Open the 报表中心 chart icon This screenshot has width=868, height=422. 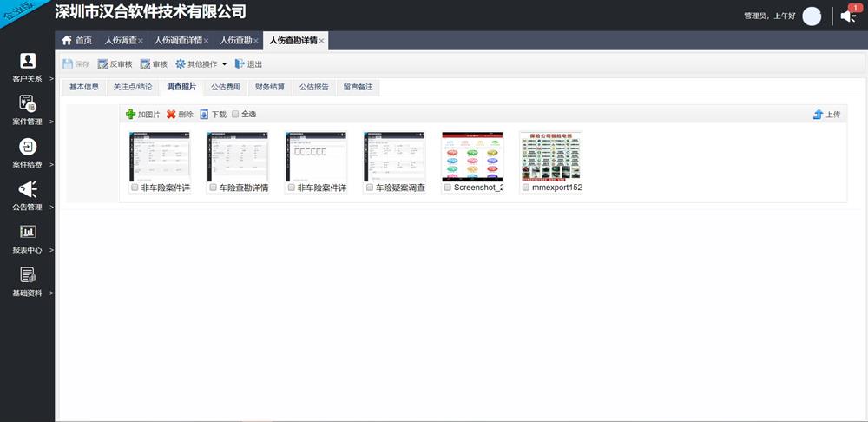[x=28, y=232]
